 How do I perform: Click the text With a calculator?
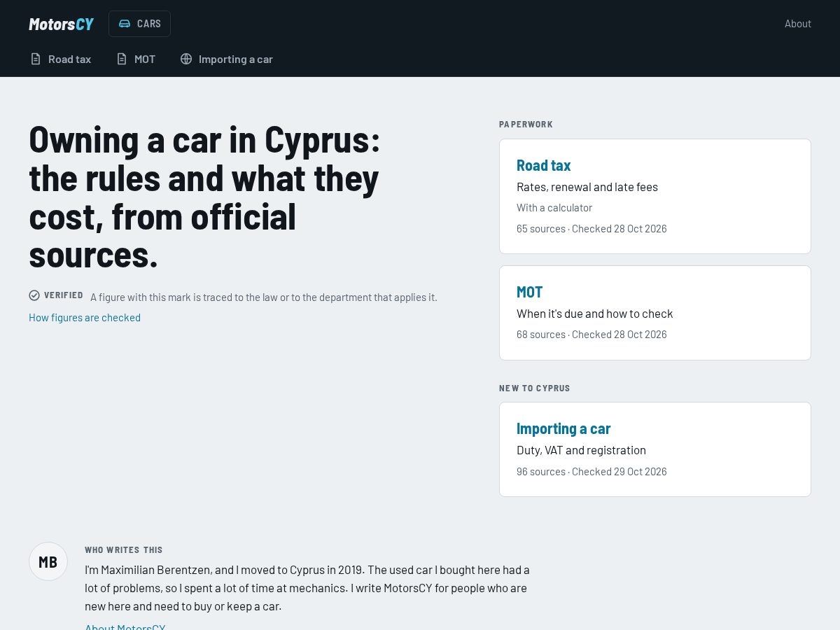(554, 208)
